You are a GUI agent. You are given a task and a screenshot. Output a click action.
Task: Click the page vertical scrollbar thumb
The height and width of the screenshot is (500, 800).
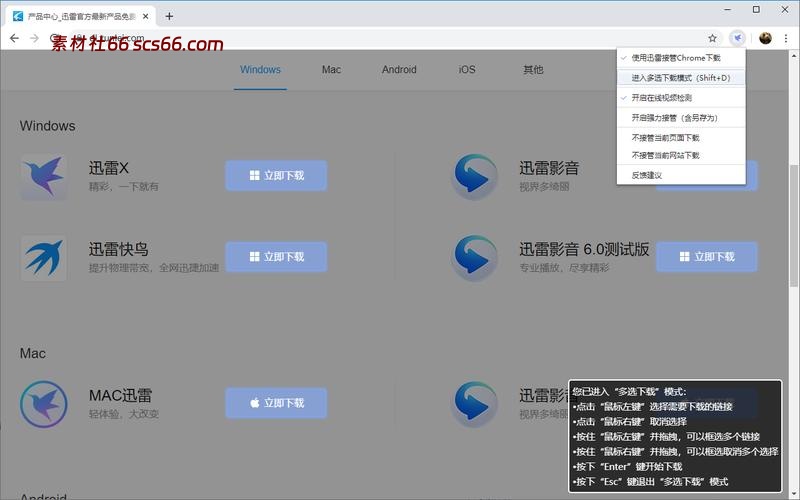[x=794, y=225]
